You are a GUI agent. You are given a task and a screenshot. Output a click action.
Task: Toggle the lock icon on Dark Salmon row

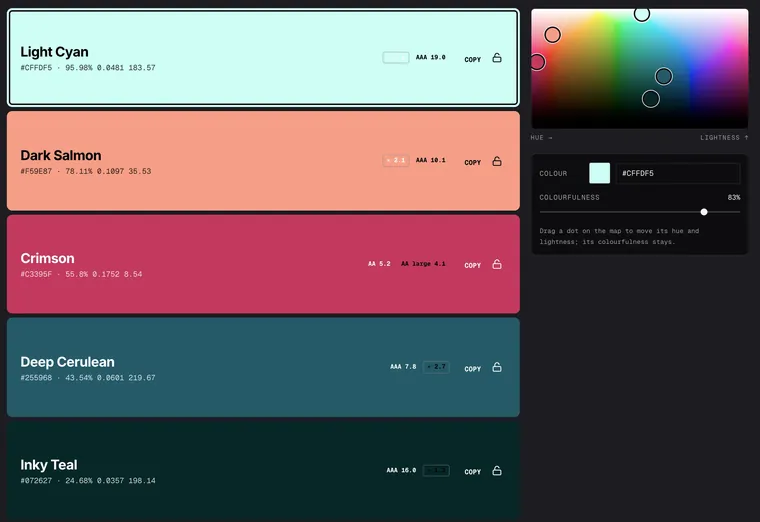click(497, 161)
